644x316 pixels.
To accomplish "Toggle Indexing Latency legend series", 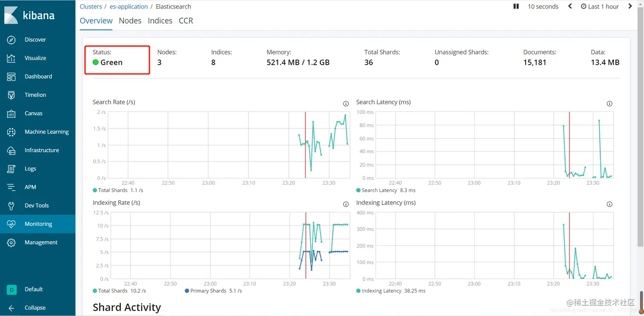I will [391, 290].
